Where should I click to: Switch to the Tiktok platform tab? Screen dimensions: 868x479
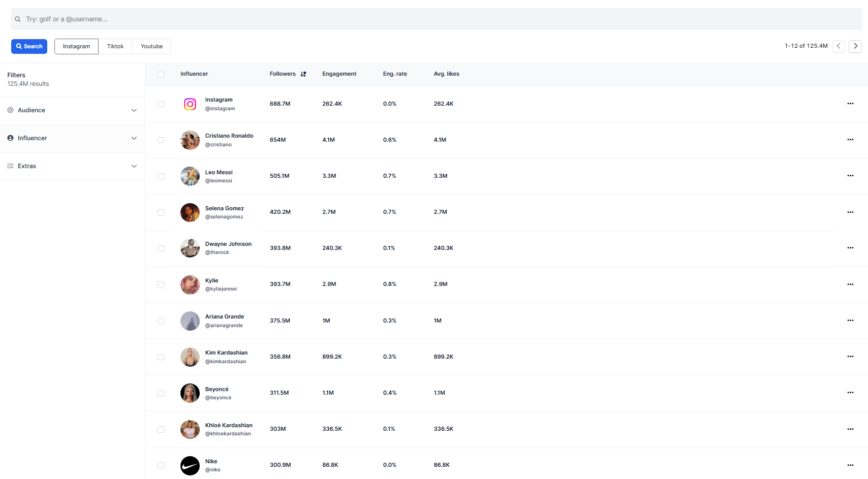coord(115,46)
